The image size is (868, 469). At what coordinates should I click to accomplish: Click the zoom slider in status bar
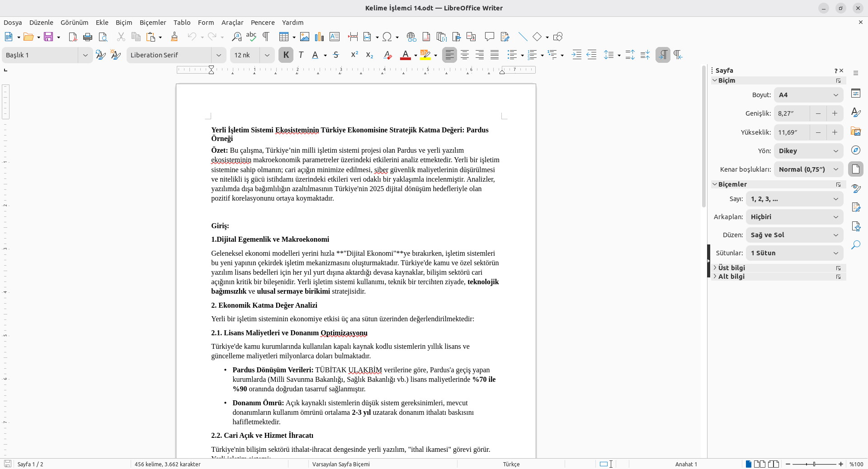pyautogui.click(x=814, y=464)
